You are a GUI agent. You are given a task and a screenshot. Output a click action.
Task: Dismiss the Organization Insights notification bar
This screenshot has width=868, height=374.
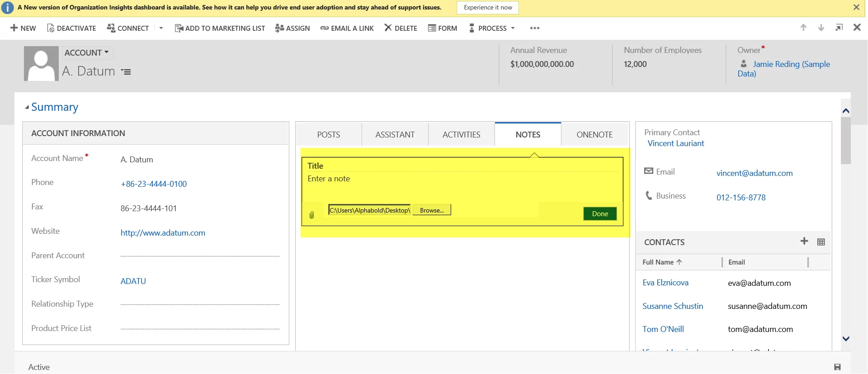coord(856,7)
